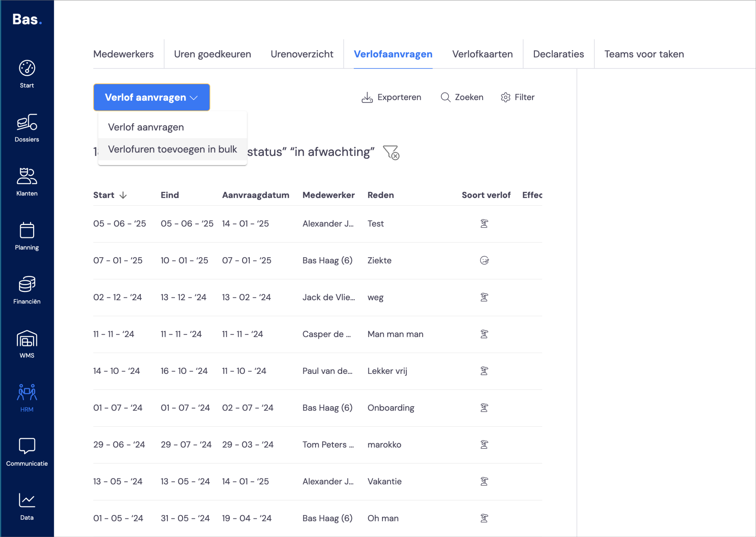Click employee Jack de Vlie...

pos(328,297)
